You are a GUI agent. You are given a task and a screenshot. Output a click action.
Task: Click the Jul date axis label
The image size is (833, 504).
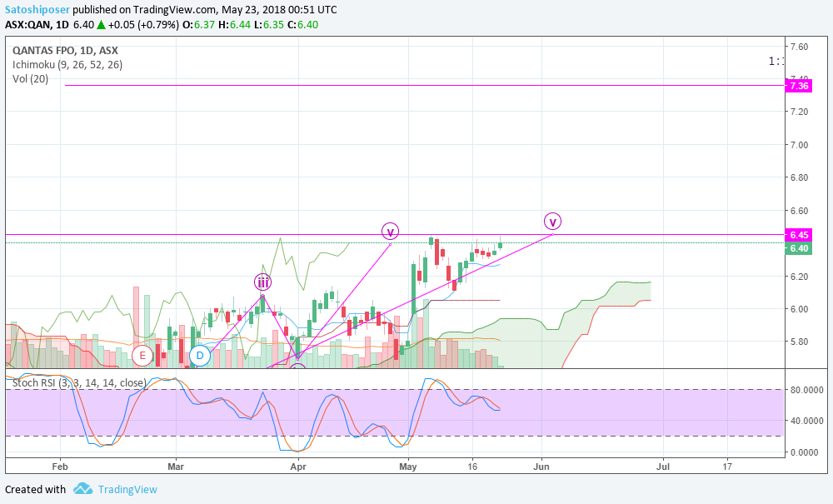click(x=663, y=467)
